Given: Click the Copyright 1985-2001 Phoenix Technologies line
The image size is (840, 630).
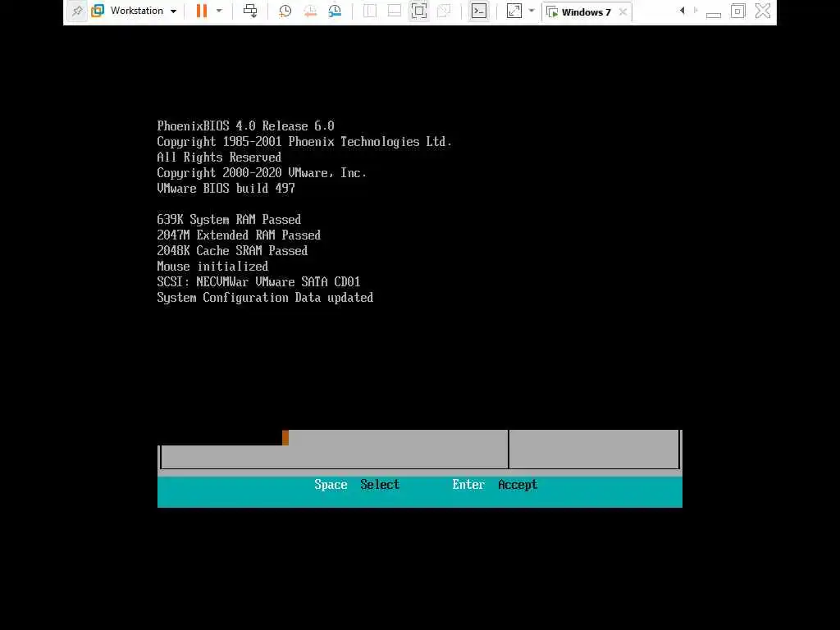Looking at the screenshot, I should (x=304, y=141).
